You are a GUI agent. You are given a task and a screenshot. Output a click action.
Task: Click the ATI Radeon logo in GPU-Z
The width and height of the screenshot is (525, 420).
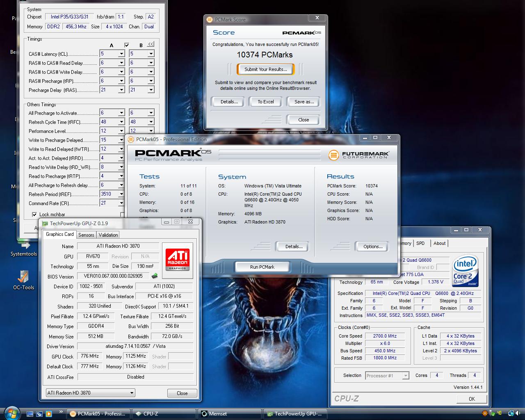(x=177, y=260)
